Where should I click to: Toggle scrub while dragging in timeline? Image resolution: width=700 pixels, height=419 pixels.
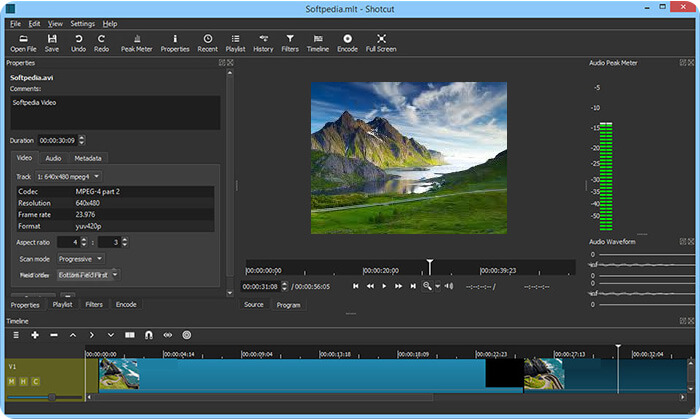coord(168,335)
